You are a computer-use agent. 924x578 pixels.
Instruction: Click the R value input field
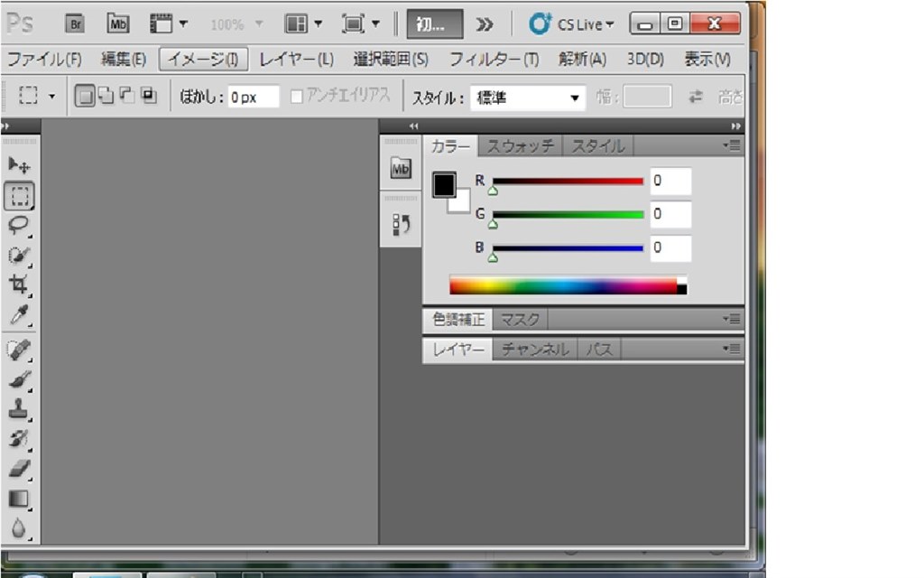tap(668, 181)
